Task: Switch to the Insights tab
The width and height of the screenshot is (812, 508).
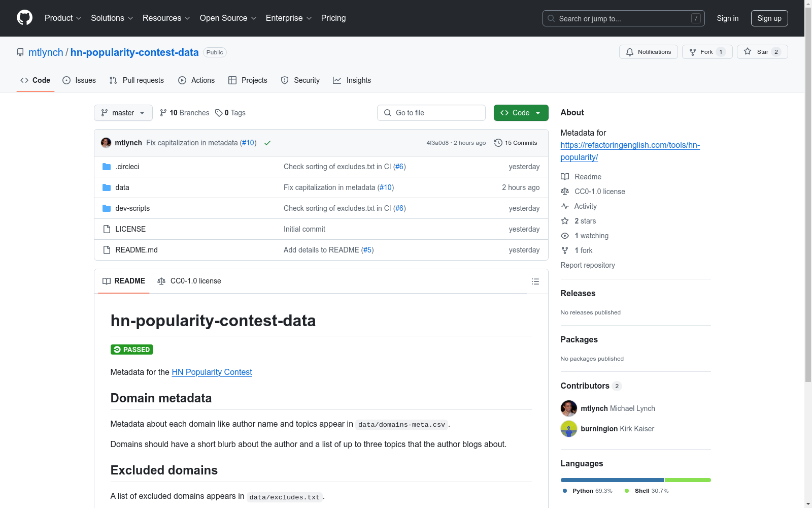Action: 352,80
